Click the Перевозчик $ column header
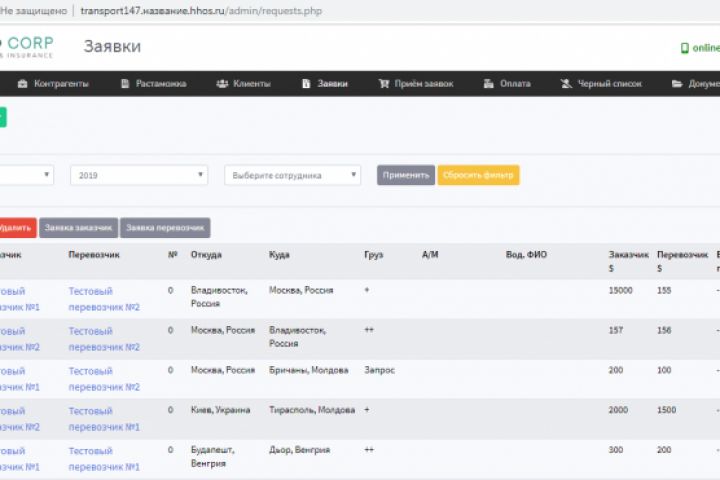This screenshot has height=480, width=720. pyautogui.click(x=682, y=261)
